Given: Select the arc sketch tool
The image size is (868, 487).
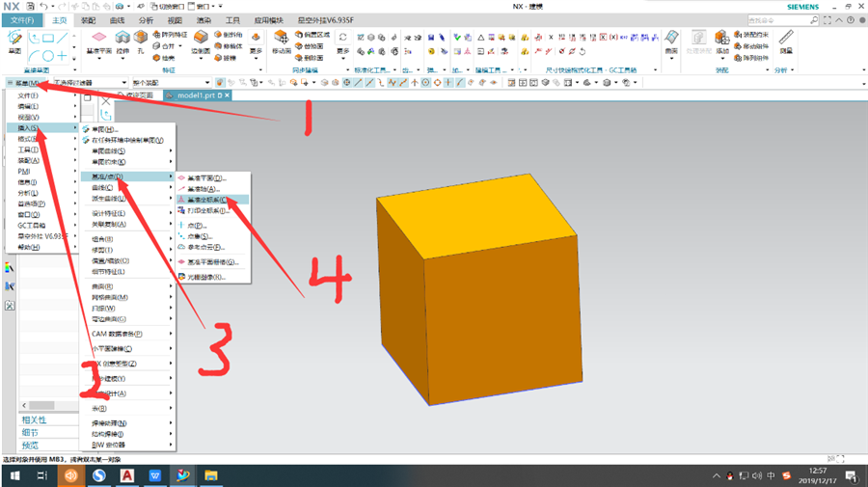Looking at the screenshot, I should [x=35, y=55].
